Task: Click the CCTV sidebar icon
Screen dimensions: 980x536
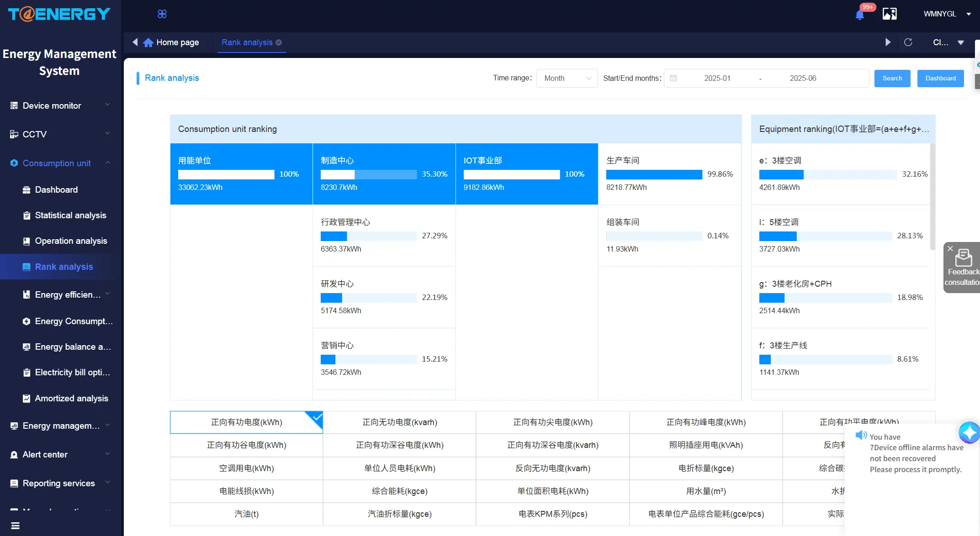Action: (14, 134)
